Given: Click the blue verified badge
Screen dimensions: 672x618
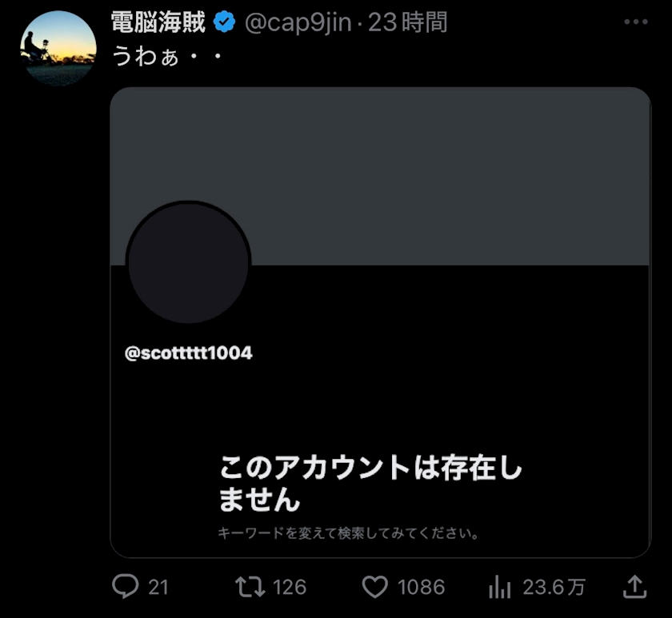Looking at the screenshot, I should tap(224, 23).
